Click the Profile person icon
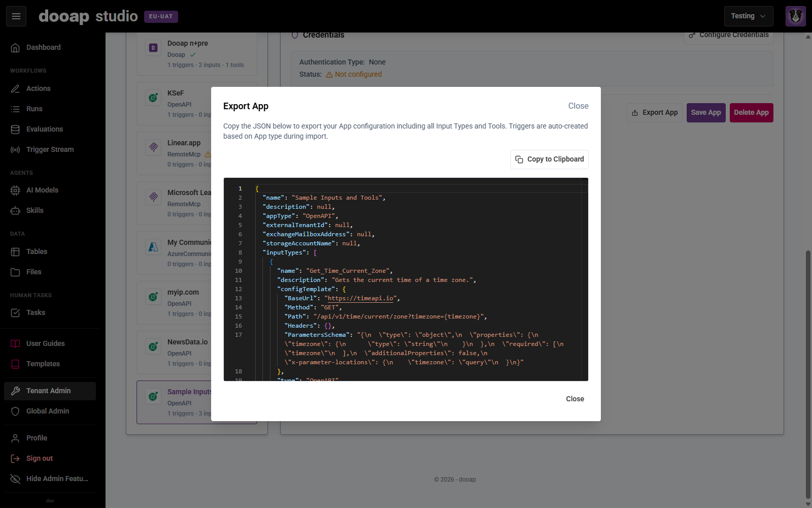Viewport: 812px width, 508px height. (15, 438)
